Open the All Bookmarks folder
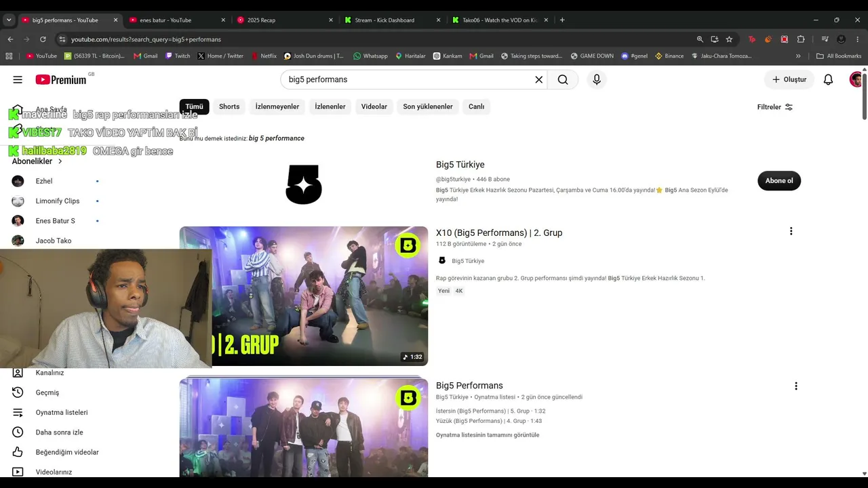The image size is (868, 488). (x=839, y=56)
